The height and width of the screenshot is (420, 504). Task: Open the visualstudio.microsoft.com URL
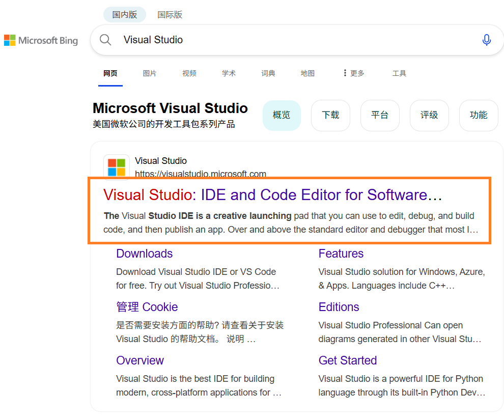(x=200, y=174)
